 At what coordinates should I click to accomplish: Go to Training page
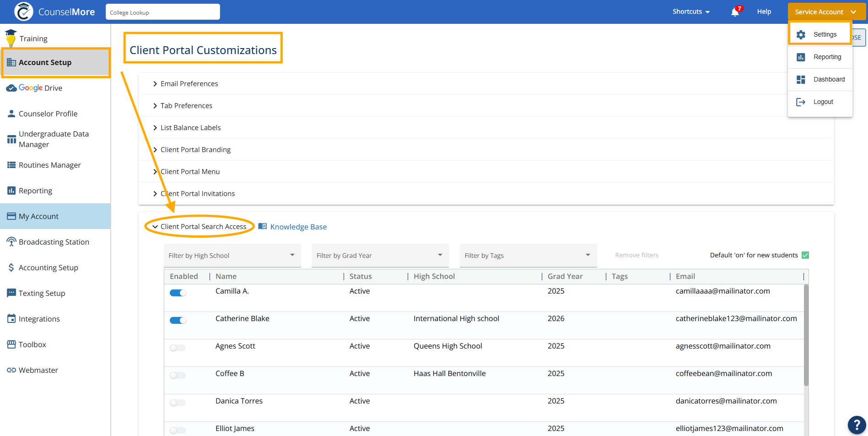33,38
